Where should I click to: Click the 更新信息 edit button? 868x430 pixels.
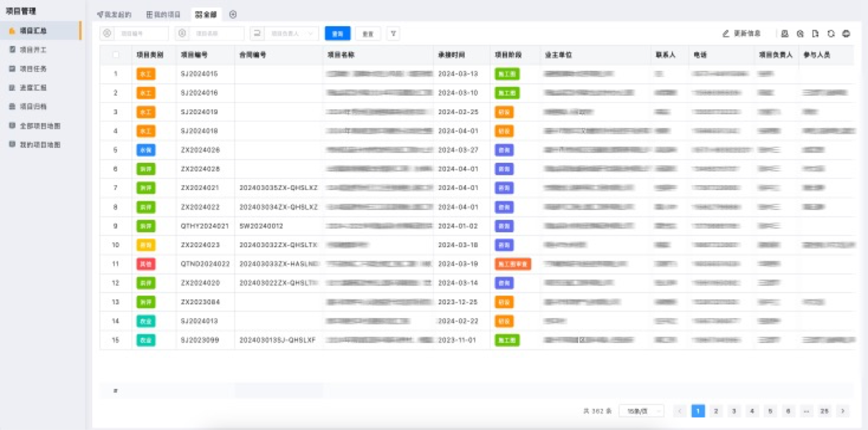741,34
